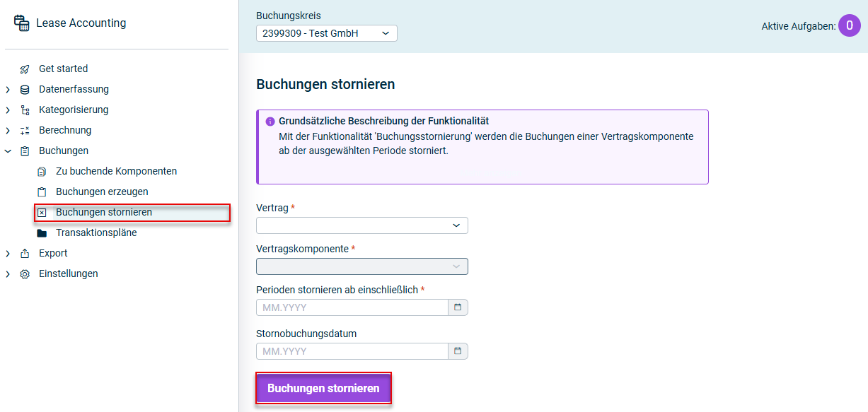Open the Vertragskomponente dropdown
Viewport: 868px width, 412px height.
(362, 266)
